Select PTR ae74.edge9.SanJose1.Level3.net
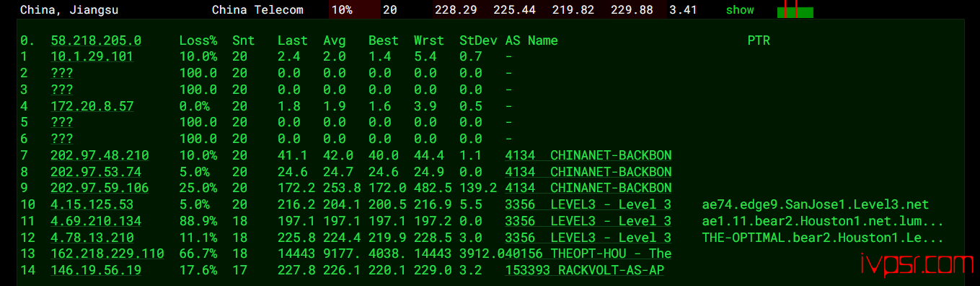 816,204
